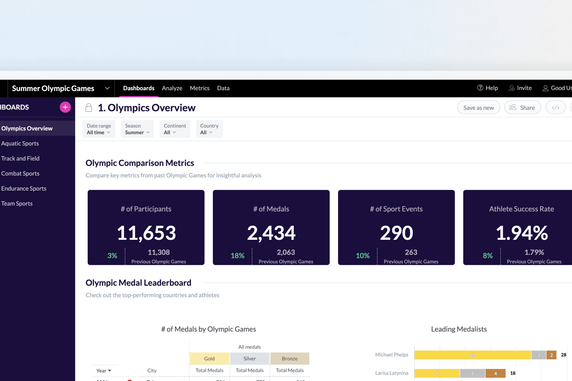Click Michael Phelps bronze bar segment

tap(552, 355)
